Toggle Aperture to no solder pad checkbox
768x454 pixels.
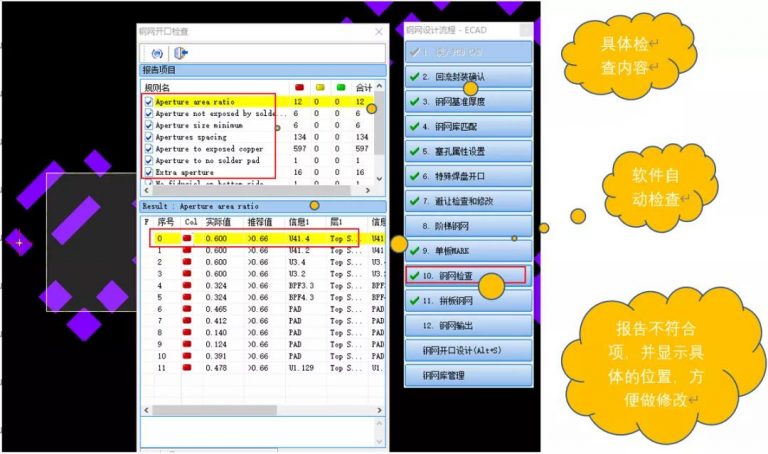(x=148, y=161)
